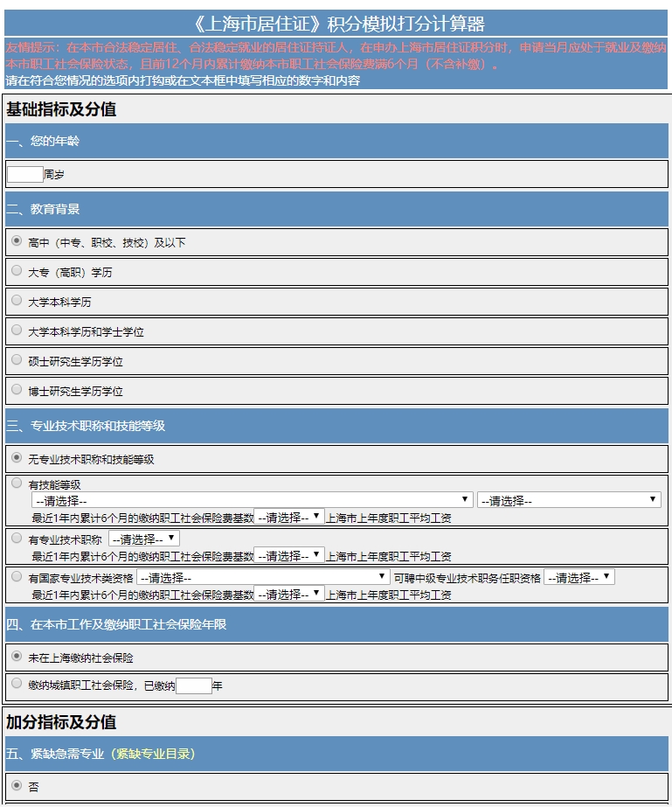Viewport: 672px width, 807px height.
Task: Select 无专业技术职称和技能等级 radio button
Action: 17,457
